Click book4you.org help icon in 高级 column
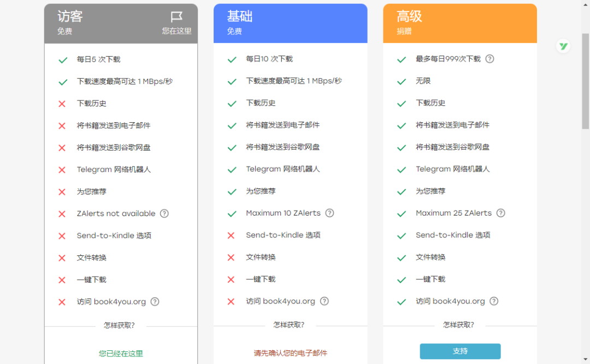Viewport: 590px width, 364px height. tap(494, 301)
